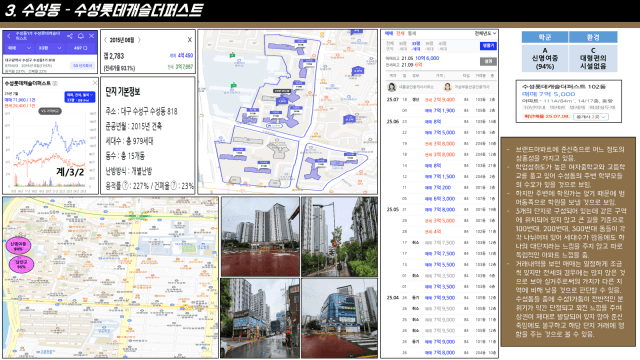Close the 수성롯데캐슬더퍼스트 price chart panel

[x=95, y=83]
